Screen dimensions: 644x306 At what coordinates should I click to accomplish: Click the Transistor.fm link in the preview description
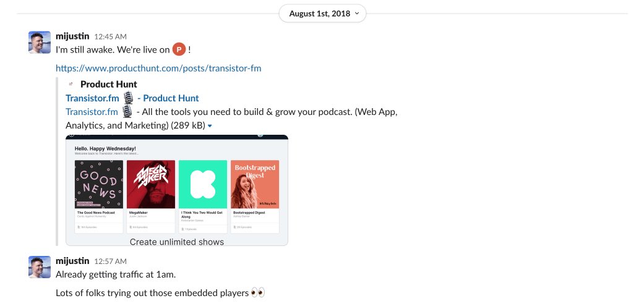click(92, 112)
